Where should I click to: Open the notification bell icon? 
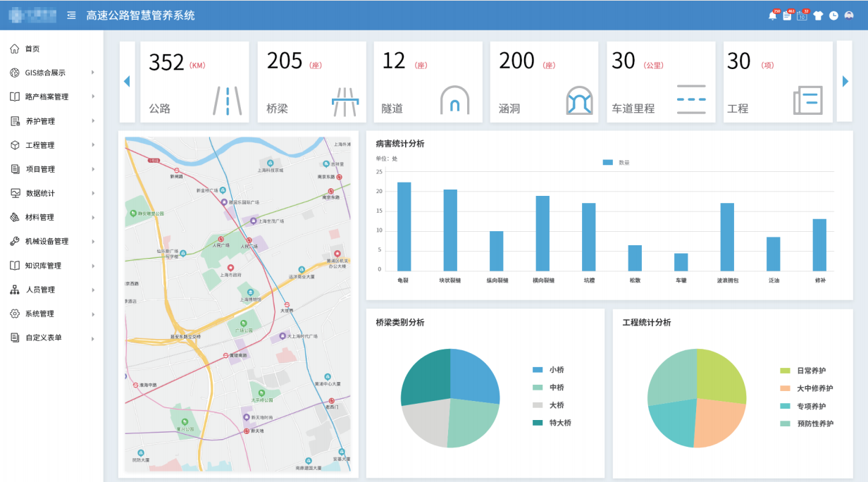pos(772,16)
